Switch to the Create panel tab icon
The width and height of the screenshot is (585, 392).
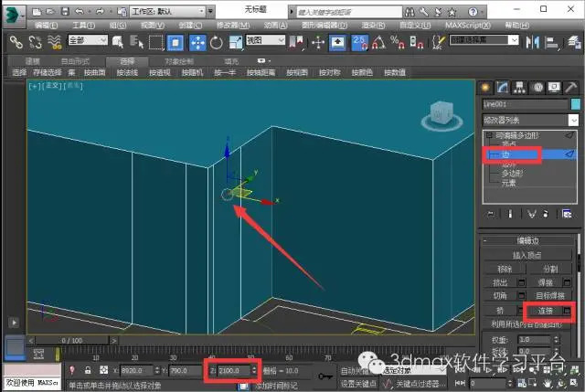coord(485,88)
